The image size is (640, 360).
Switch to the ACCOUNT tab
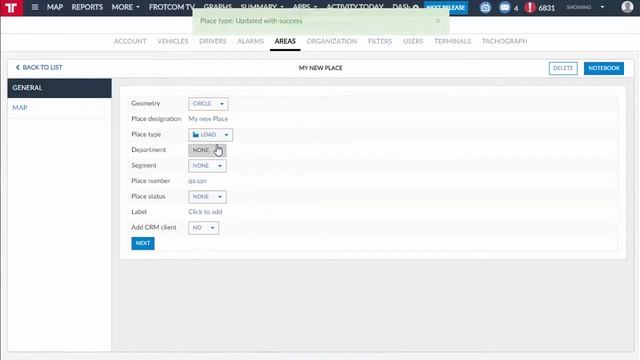pyautogui.click(x=130, y=41)
